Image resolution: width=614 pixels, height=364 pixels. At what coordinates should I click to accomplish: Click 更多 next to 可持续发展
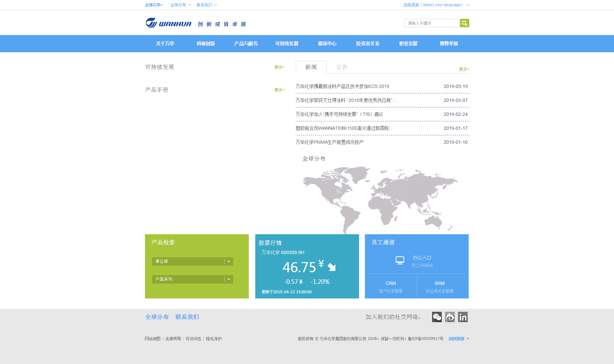point(280,67)
